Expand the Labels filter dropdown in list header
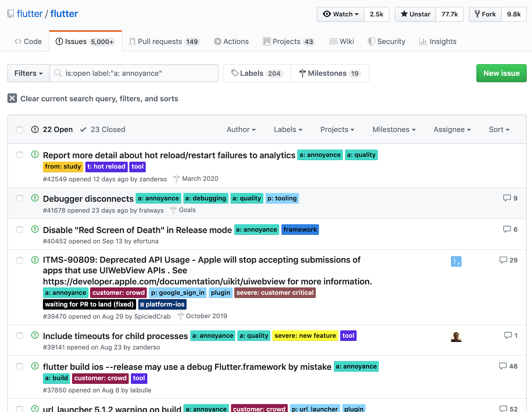 point(288,129)
